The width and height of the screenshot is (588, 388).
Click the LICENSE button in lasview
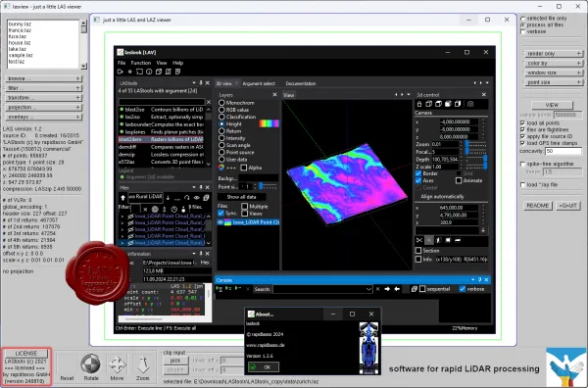pos(25,354)
